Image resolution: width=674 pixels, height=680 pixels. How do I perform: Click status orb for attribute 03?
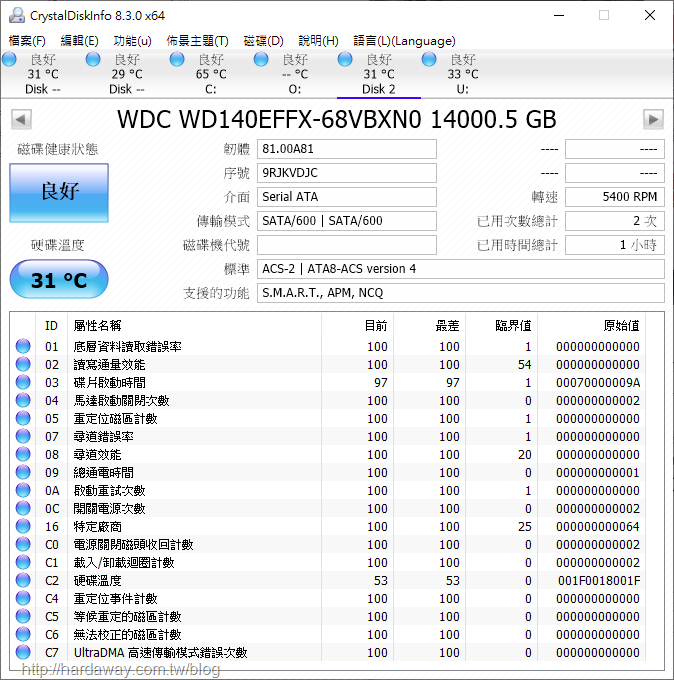pos(23,382)
